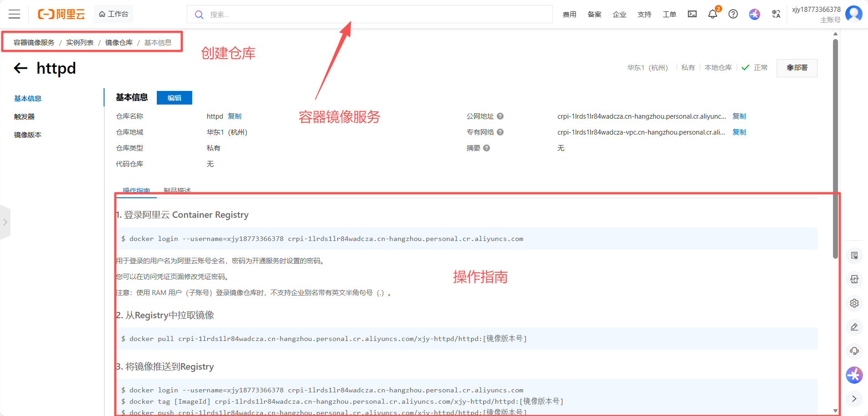Click the docker tag command line
This screenshot has height=416, width=868.
(x=342, y=401)
